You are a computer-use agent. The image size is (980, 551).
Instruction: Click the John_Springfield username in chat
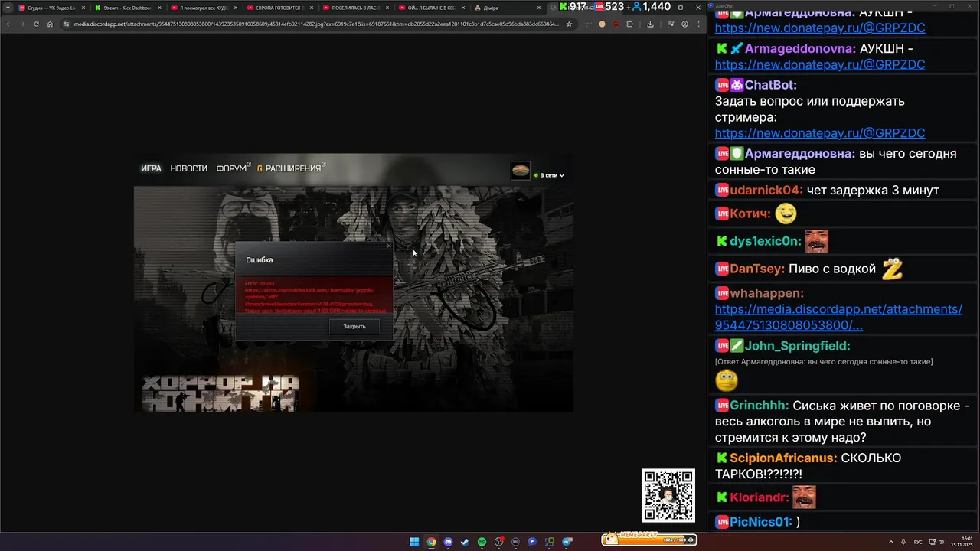[797, 346]
